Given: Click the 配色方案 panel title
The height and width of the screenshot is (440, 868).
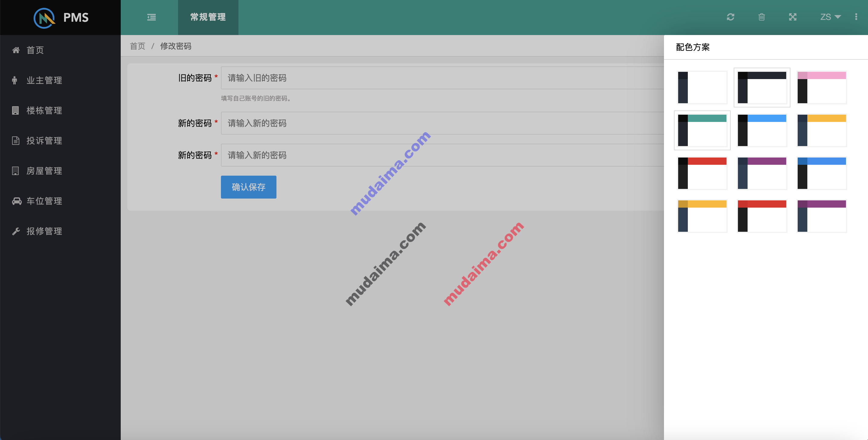Looking at the screenshot, I should tap(692, 47).
